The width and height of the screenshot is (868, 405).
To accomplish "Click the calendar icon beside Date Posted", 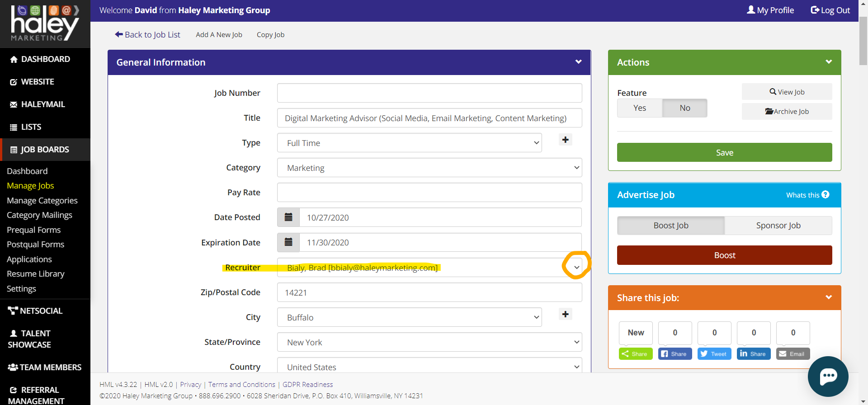I will [288, 217].
